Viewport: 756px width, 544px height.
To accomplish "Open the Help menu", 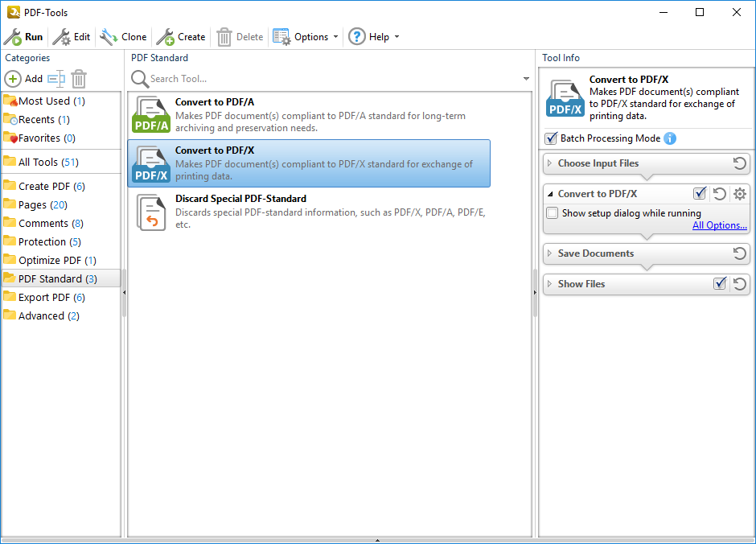I will pyautogui.click(x=374, y=37).
